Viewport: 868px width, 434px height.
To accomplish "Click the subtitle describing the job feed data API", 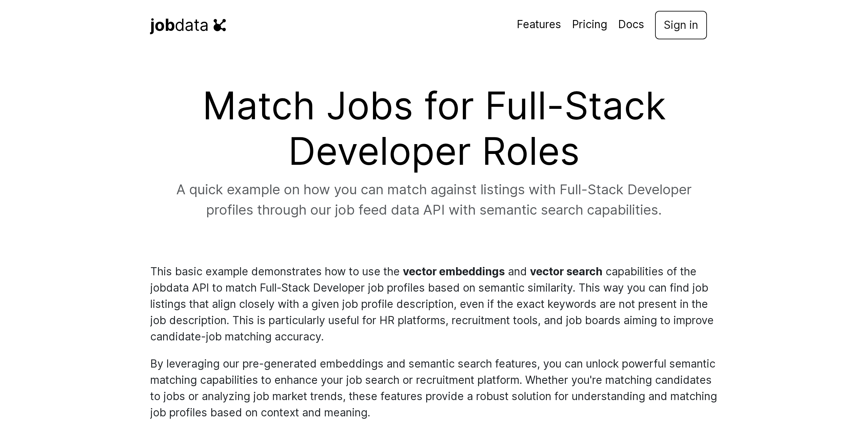I will [434, 200].
